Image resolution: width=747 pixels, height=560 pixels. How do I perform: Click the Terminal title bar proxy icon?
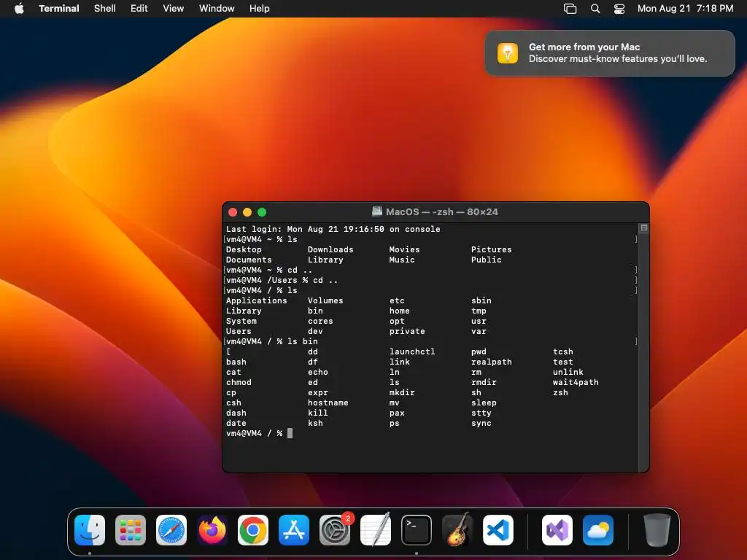(x=377, y=211)
